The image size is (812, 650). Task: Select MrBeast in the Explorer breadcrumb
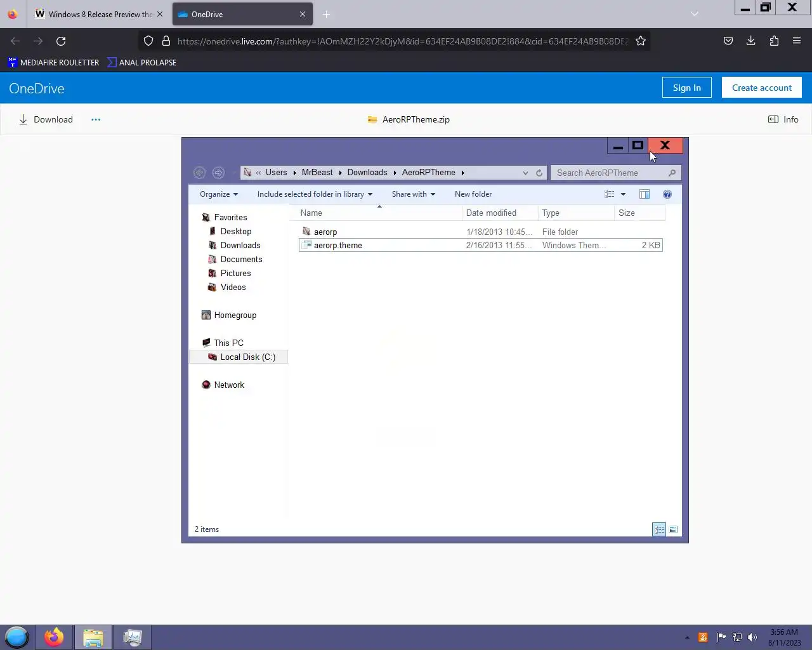coord(317,173)
